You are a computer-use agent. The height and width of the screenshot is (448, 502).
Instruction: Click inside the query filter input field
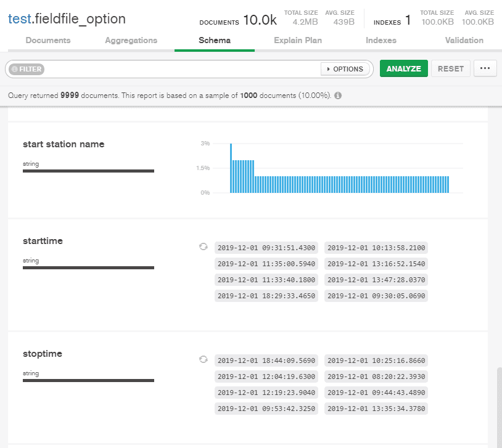[x=185, y=68]
